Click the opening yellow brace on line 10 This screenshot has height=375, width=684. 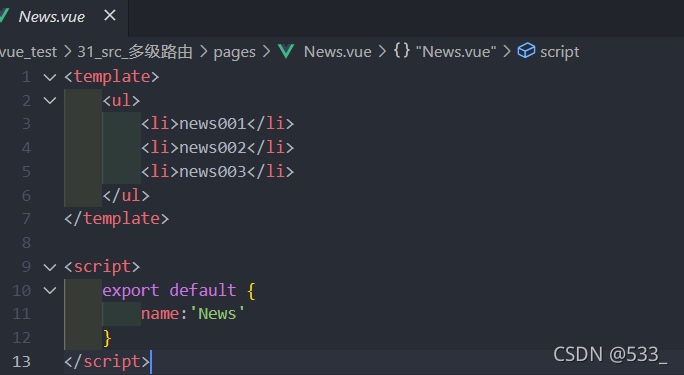click(x=251, y=290)
